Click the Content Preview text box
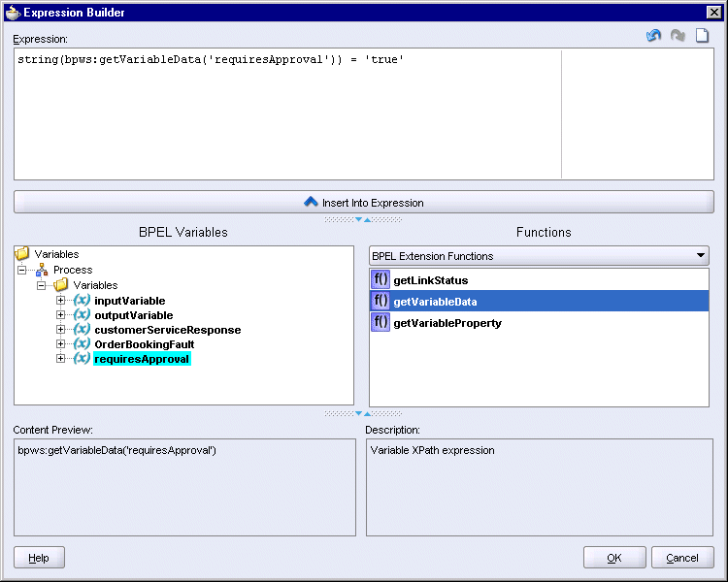This screenshot has width=728, height=582. (184, 487)
